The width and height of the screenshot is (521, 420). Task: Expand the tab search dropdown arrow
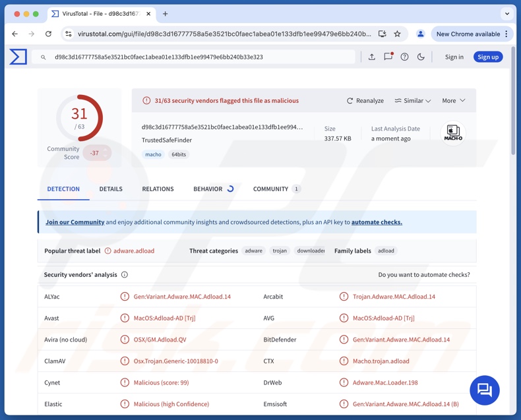tap(507, 14)
